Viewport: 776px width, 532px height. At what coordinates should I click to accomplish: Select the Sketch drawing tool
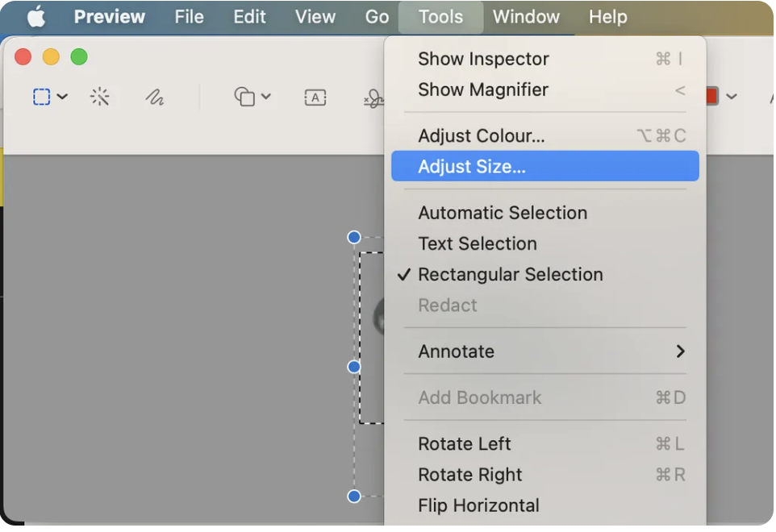pos(156,96)
